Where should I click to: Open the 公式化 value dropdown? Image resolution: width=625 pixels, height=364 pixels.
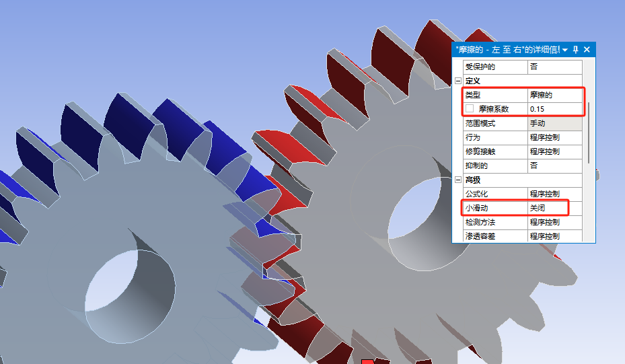(x=554, y=194)
